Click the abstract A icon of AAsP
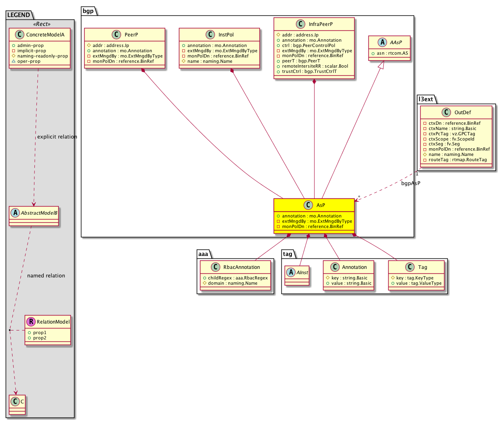504x422 pixels. pyautogui.click(x=382, y=43)
